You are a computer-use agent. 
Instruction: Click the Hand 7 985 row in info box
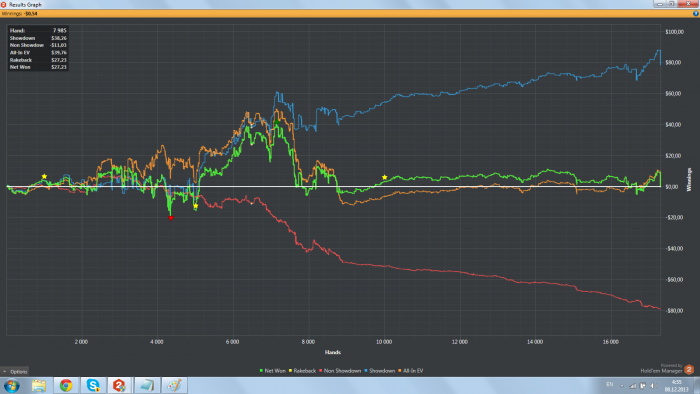38,30
